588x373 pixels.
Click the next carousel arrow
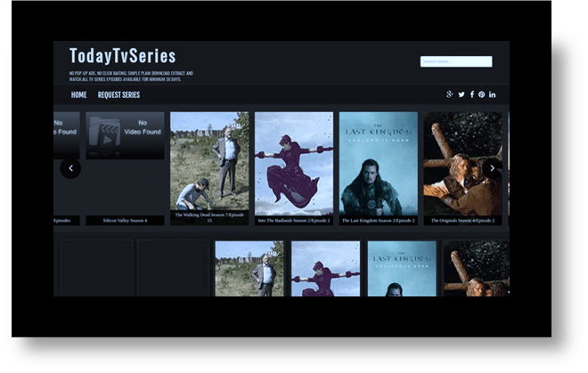click(x=493, y=168)
